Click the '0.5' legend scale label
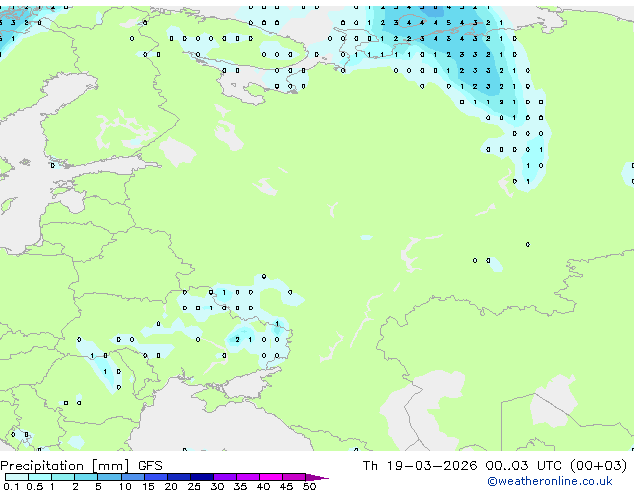This screenshot has width=634, height=490. pyautogui.click(x=35, y=486)
